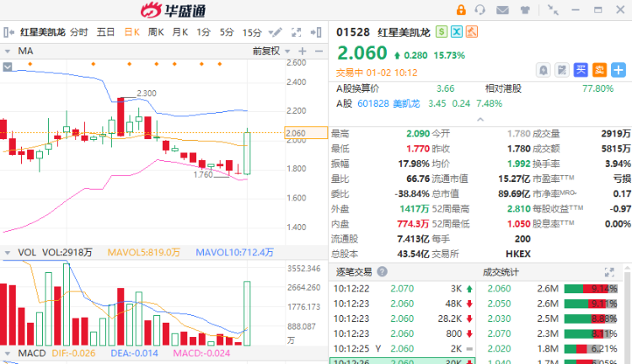Image resolution: width=632 pixels, height=364 pixels.
Task: Select the 周K weekly candlestick tab
Action: 156,32
